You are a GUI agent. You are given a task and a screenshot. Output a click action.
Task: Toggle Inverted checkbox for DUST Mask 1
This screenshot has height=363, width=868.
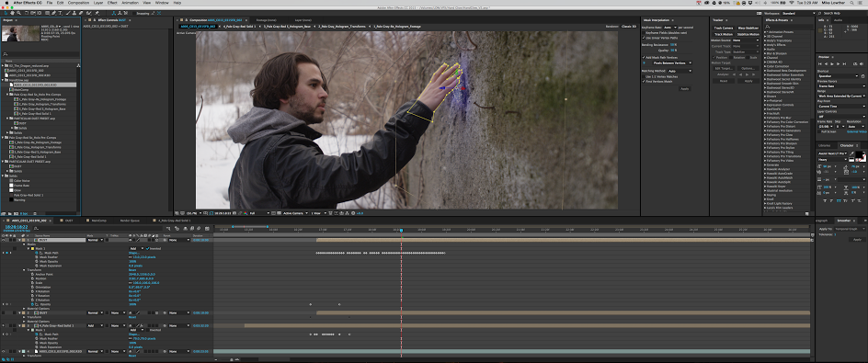148,248
